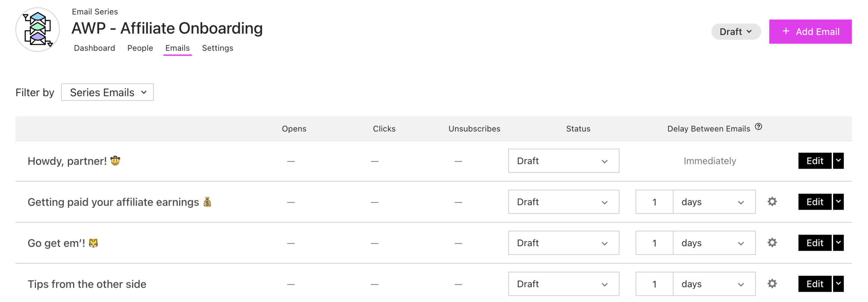This screenshot has width=868, height=302.
Task: Click the Add Email button
Action: (810, 32)
